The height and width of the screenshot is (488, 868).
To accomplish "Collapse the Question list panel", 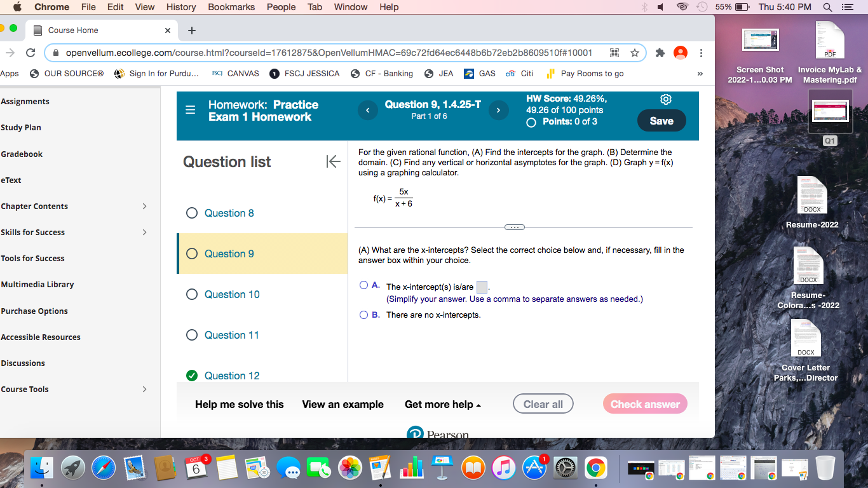I will tap(333, 161).
